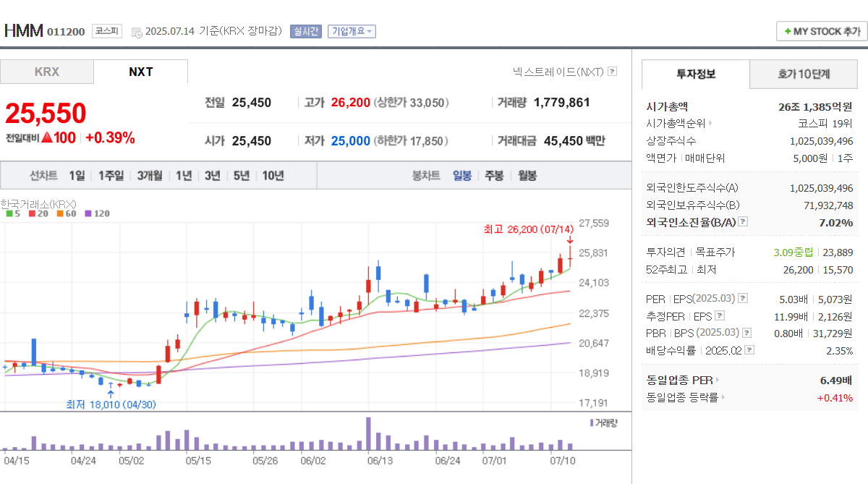Select the 일봉 daily candle chart
Viewport: 868px width, 484px height.
click(462, 176)
